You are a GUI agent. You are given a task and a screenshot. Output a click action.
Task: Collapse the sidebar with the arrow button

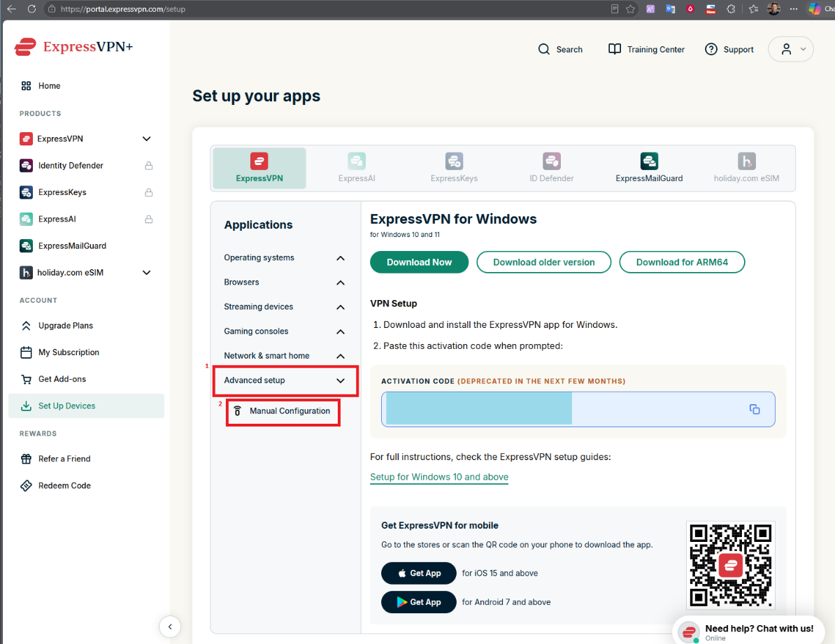[170, 627]
